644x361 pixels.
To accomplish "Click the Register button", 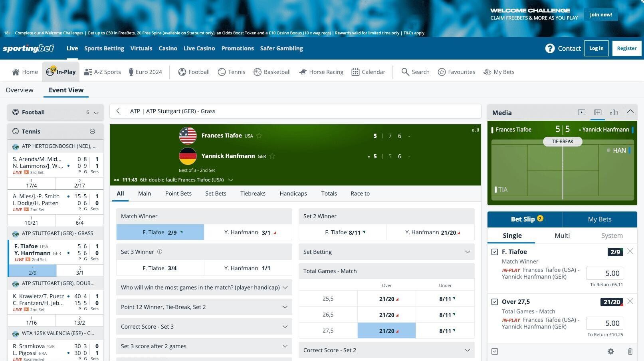I will (627, 48).
